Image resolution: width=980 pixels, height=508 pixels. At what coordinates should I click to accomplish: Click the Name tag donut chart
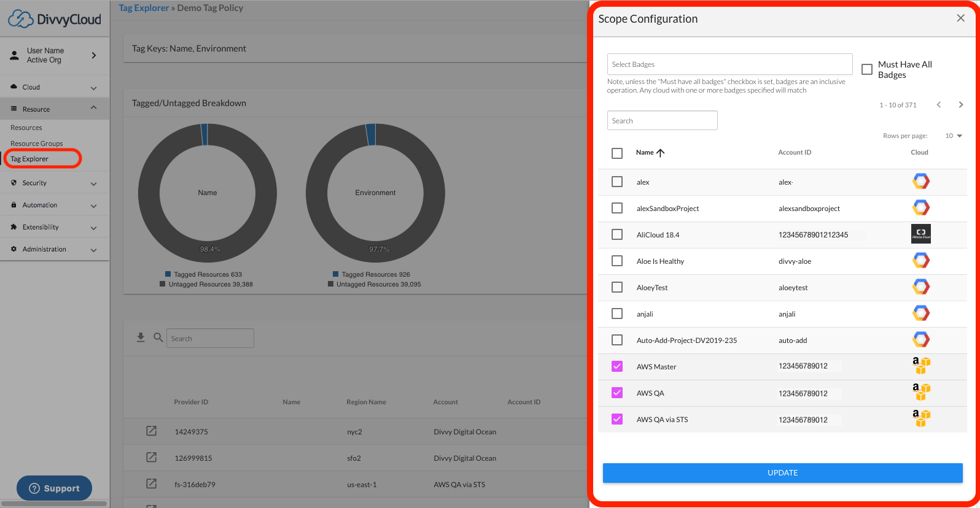pyautogui.click(x=208, y=193)
